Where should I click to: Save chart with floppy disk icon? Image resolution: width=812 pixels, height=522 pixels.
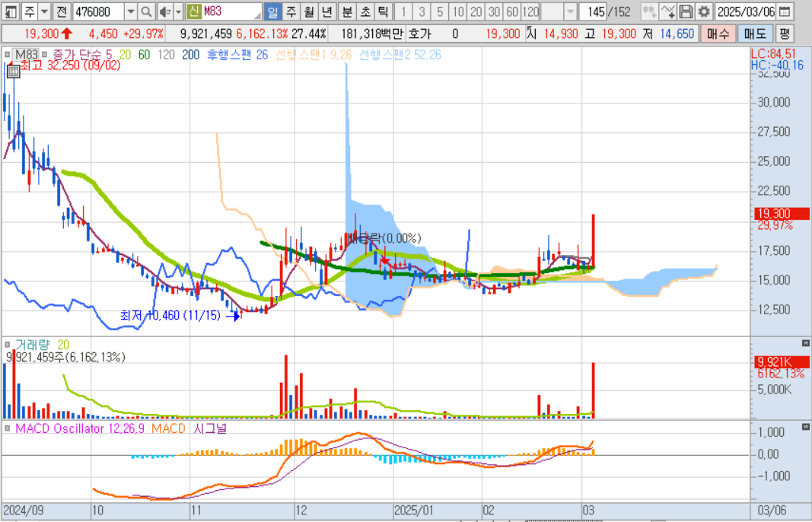(686, 11)
